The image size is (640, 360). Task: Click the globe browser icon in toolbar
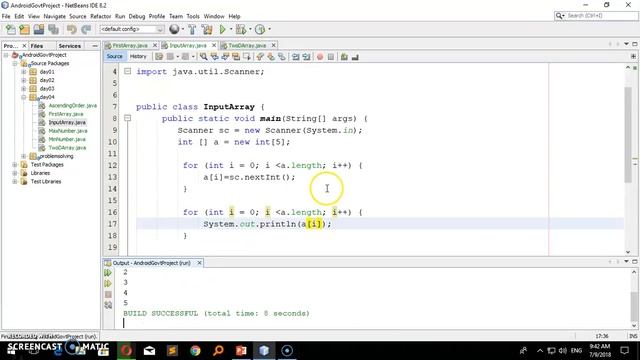click(174, 29)
